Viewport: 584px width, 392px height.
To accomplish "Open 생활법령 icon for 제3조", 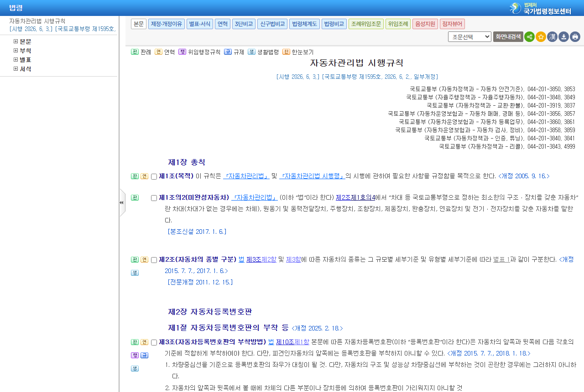I will pos(135,369).
